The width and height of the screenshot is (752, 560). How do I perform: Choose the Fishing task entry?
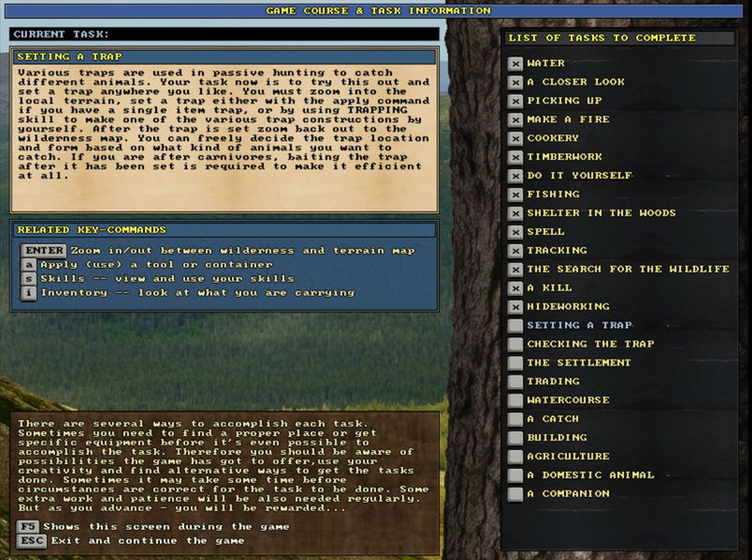[553, 194]
